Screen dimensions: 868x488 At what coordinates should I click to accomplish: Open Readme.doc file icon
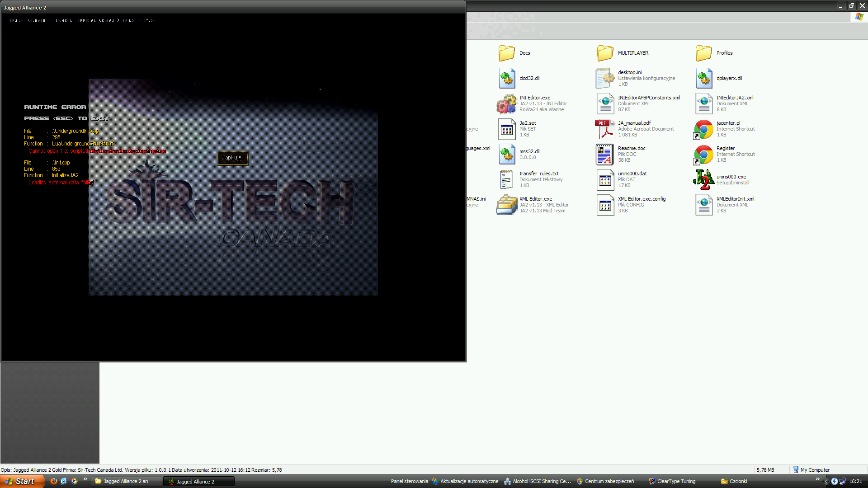pos(605,154)
